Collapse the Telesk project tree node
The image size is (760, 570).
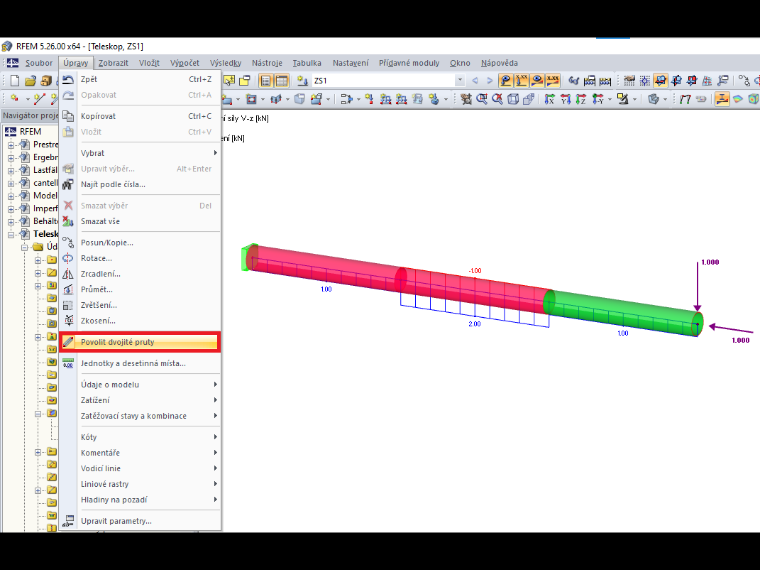click(11, 235)
